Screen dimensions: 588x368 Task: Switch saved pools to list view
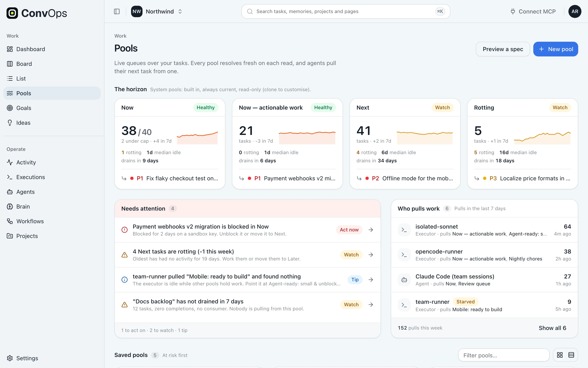pyautogui.click(x=571, y=355)
